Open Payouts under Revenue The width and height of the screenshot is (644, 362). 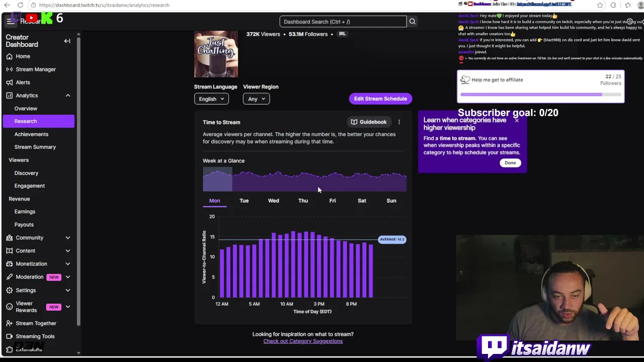(x=24, y=225)
